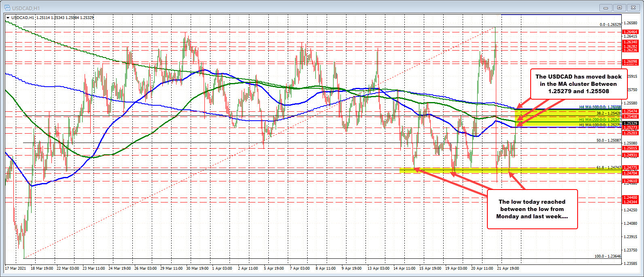Click the '14 Apr 11:00' time axis label
Screen dimensions: 644x277
405,268
